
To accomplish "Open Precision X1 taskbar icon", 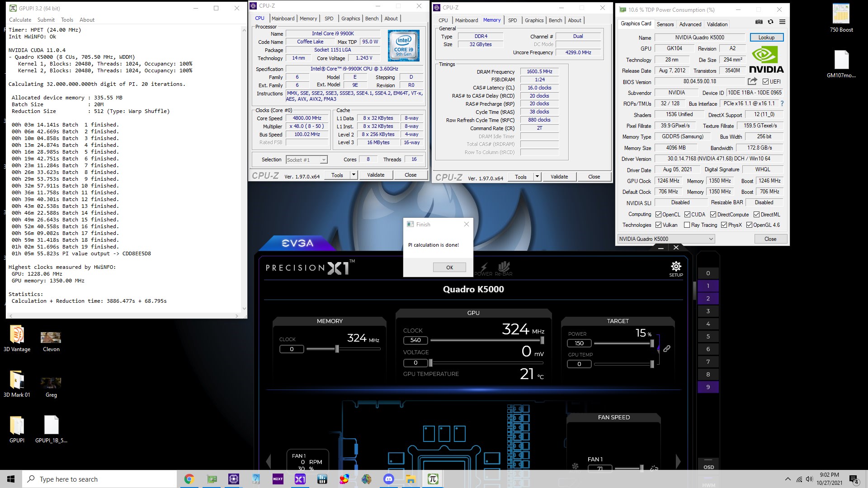I will tap(300, 479).
